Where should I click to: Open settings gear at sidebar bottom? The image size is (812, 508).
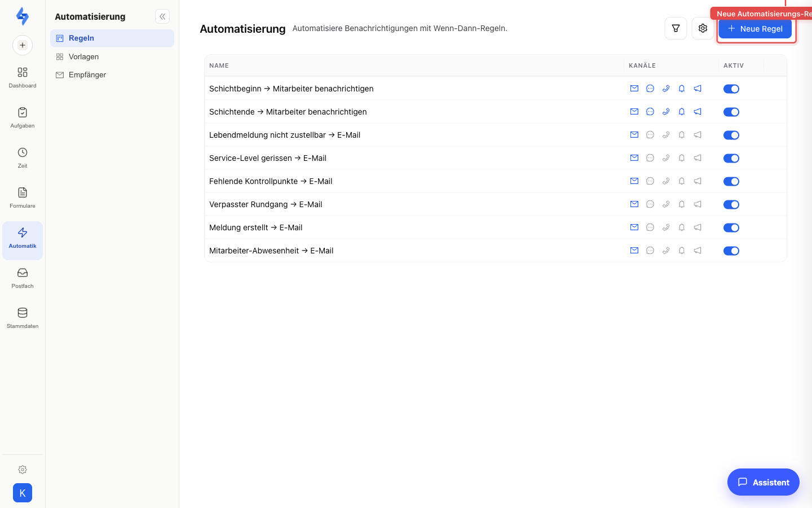[x=23, y=470]
